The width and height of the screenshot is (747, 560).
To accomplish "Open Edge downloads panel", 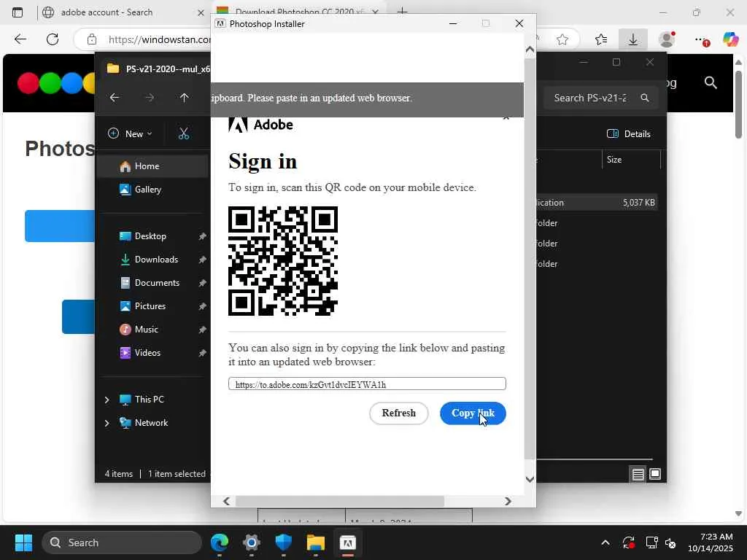I will click(x=632, y=39).
